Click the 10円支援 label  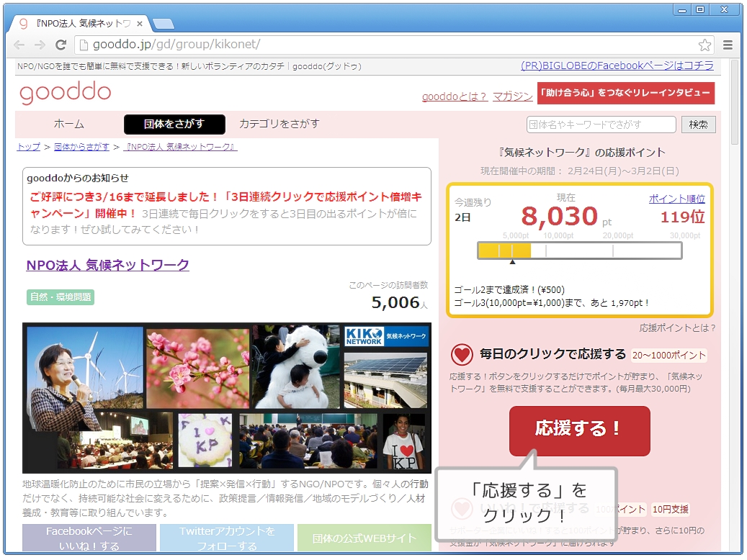click(x=671, y=510)
